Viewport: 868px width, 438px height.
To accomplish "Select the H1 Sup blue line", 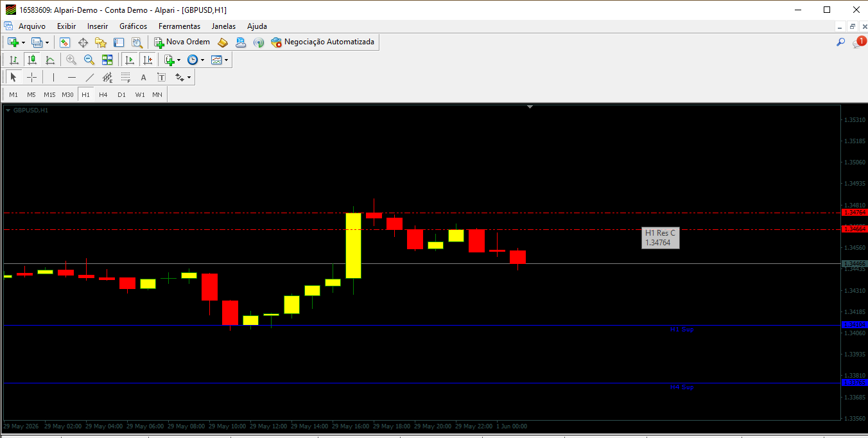I will click(421, 326).
